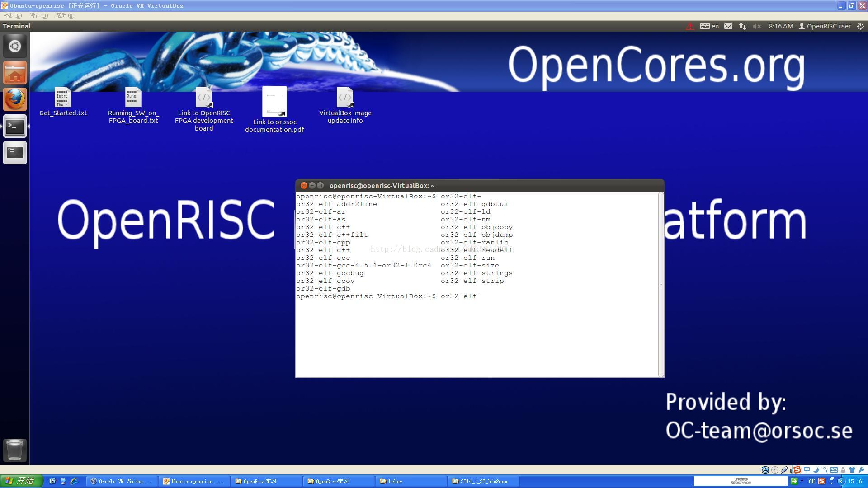Open the 8:16 AM clock calendar
This screenshot has width=868, height=488.
[781, 26]
